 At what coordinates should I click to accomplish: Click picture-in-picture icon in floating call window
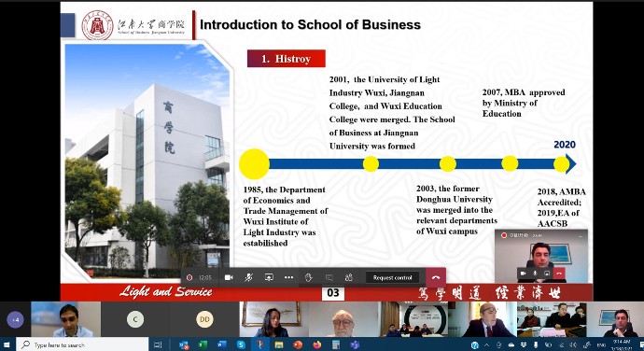point(547,273)
